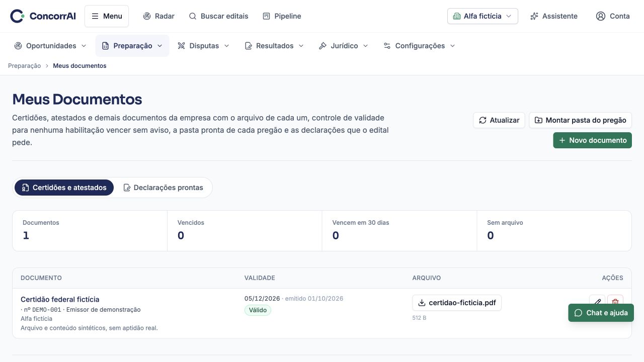The image size is (644, 362).
Task: Click the Válido status badge
Action: pos(258,310)
